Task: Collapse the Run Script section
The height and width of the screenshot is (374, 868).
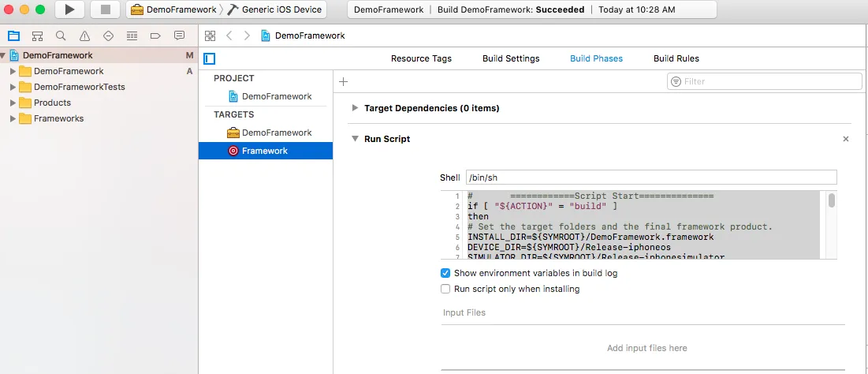Action: tap(355, 139)
